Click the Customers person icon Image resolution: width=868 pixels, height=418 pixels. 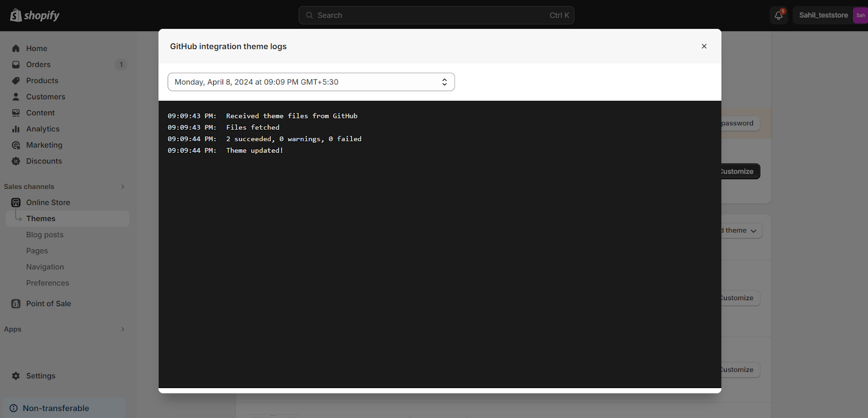click(x=16, y=97)
